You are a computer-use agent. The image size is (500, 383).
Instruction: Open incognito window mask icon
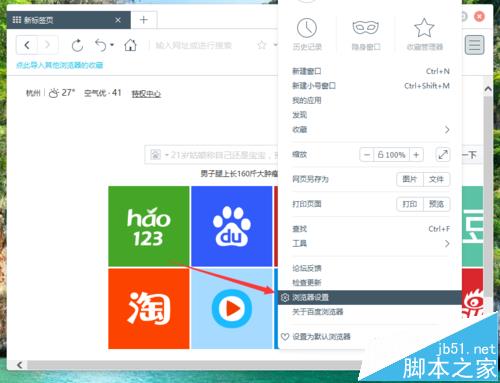point(366,28)
